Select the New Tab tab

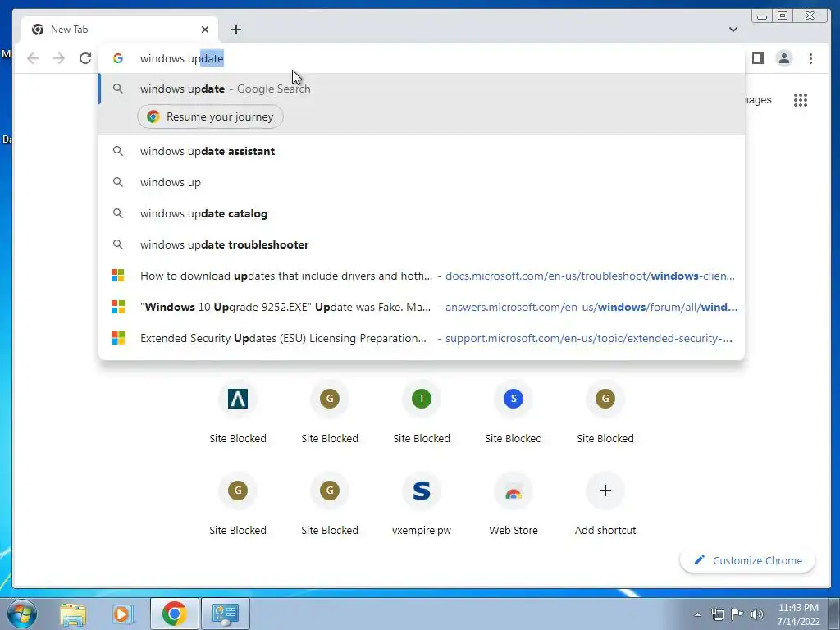[121, 30]
